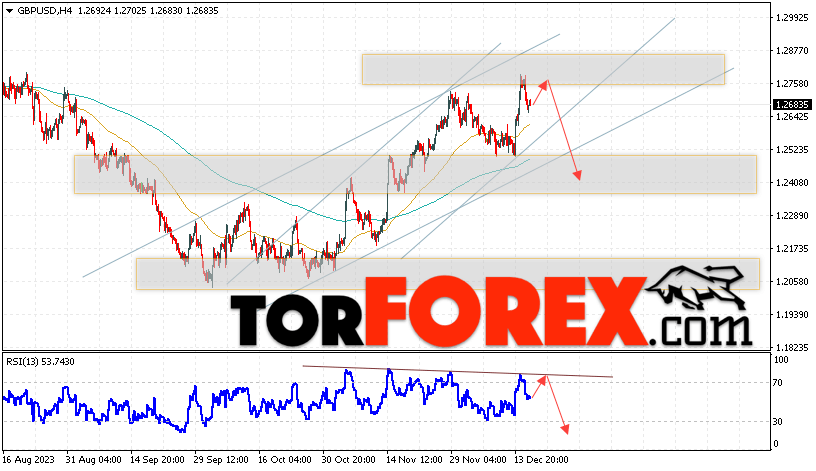Click the 1.29925 price axis label
The height and width of the screenshot is (471, 816).
point(792,18)
